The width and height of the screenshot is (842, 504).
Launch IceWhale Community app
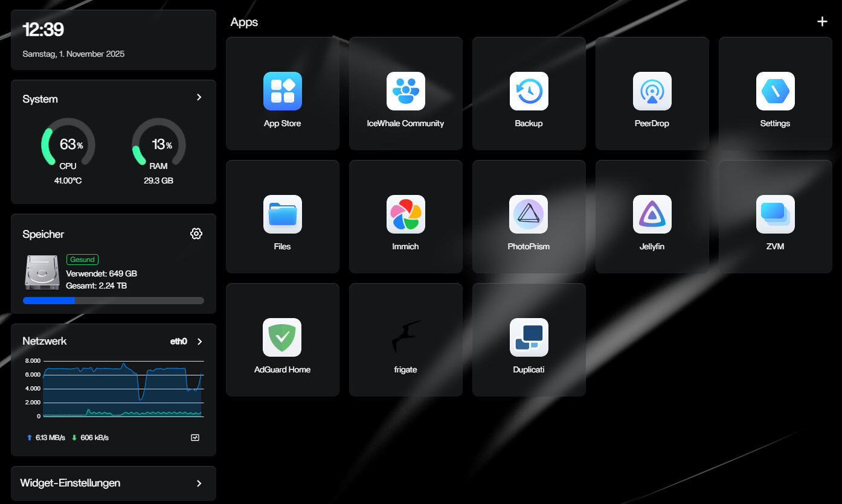(405, 92)
